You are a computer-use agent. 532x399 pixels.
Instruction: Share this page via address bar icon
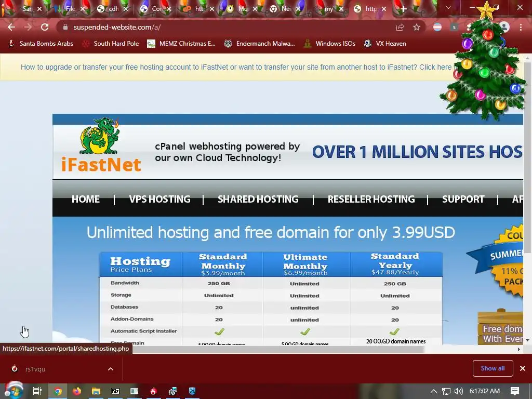pyautogui.click(x=400, y=28)
